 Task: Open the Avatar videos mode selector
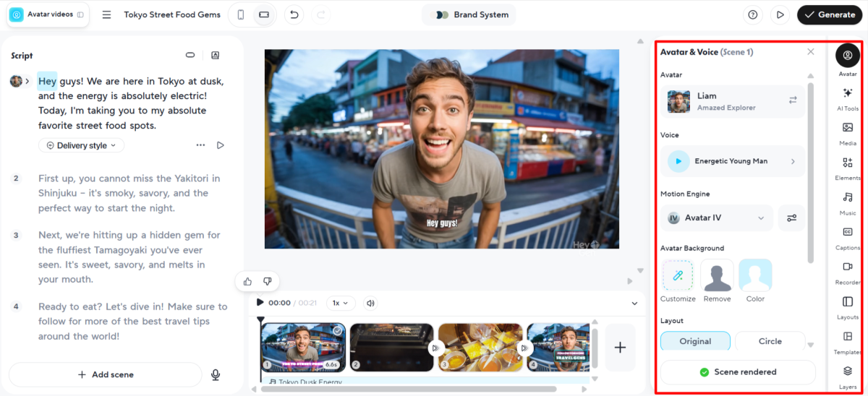coord(47,14)
